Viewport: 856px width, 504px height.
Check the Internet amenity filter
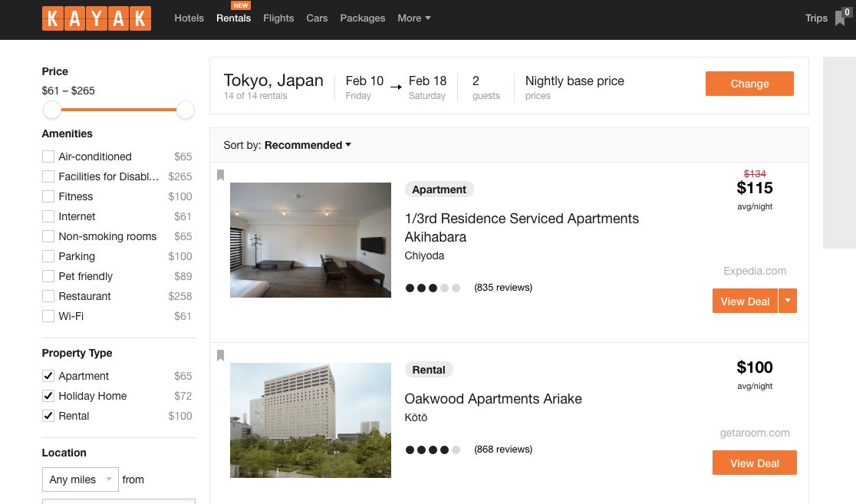click(x=48, y=216)
